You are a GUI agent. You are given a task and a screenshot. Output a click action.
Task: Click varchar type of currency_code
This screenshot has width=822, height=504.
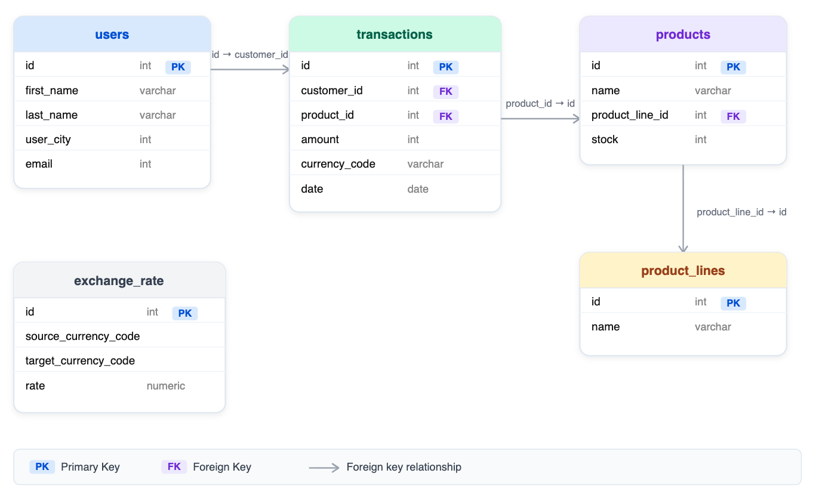[426, 164]
